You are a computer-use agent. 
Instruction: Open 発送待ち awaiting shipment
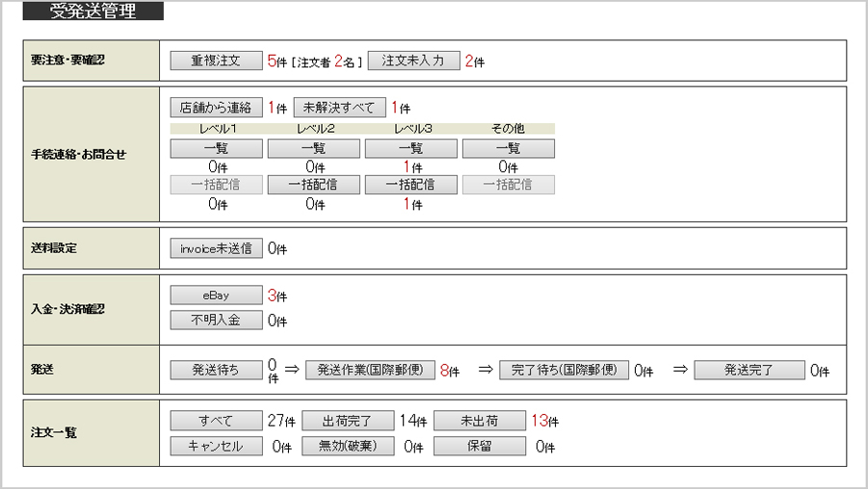click(216, 370)
